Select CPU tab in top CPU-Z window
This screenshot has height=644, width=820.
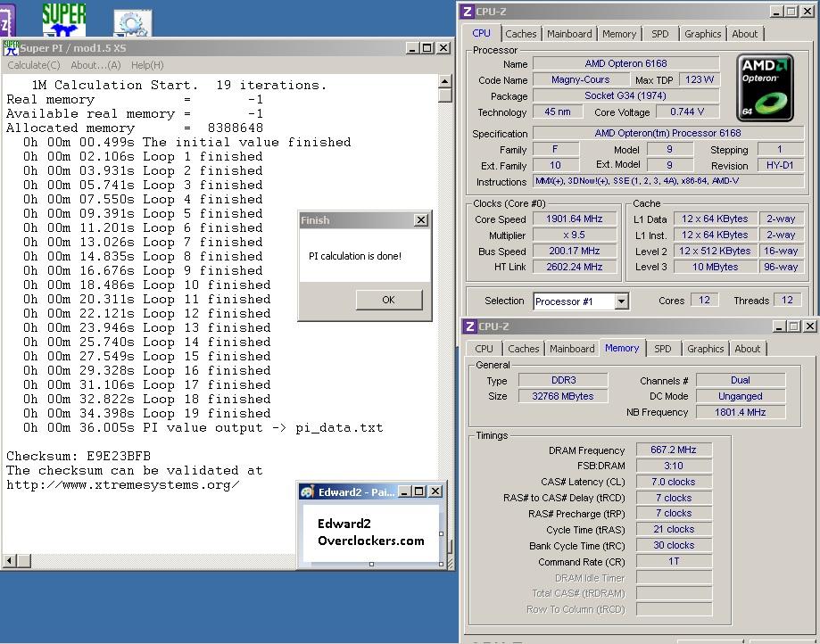point(481,33)
